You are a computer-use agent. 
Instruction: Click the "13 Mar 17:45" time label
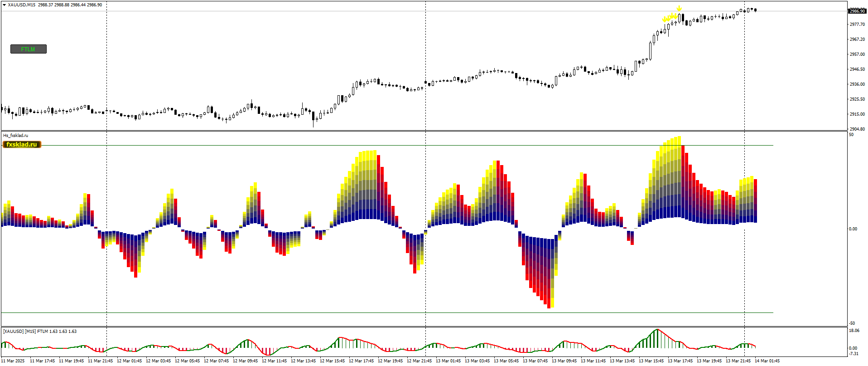click(x=680, y=361)
